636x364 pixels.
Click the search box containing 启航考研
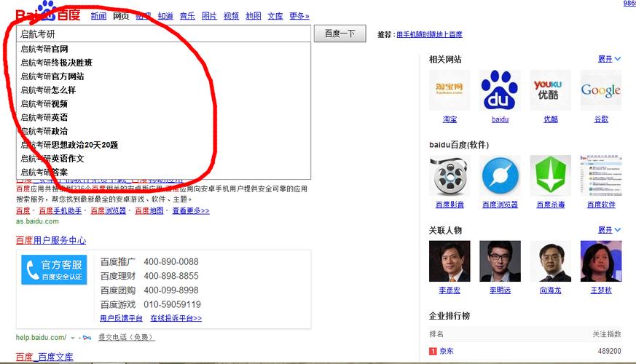(x=163, y=34)
